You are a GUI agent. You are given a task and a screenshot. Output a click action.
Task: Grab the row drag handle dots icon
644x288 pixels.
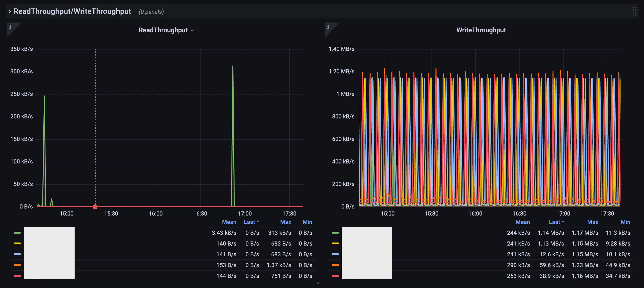[x=634, y=11]
